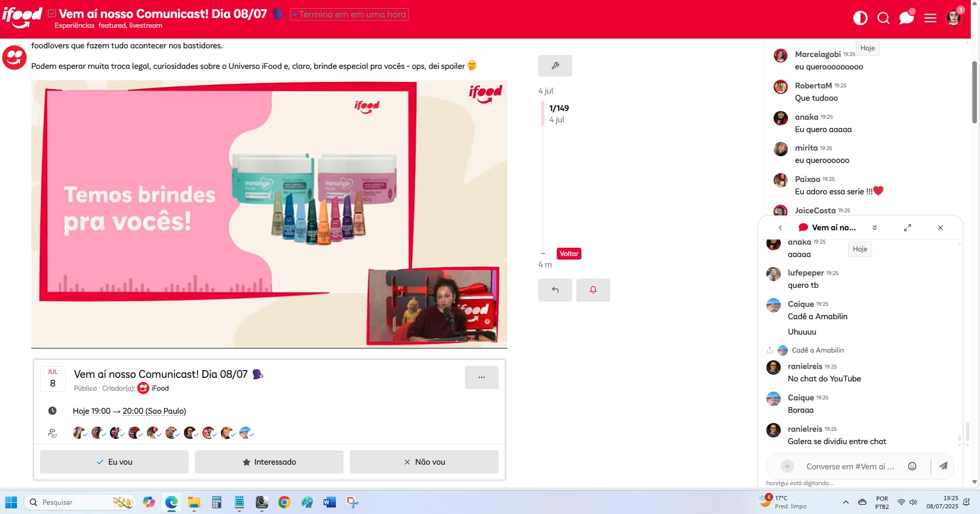The height and width of the screenshot is (514, 980).
Task: Open lufepeper's avatar in chat drawer
Action: coord(774,274)
